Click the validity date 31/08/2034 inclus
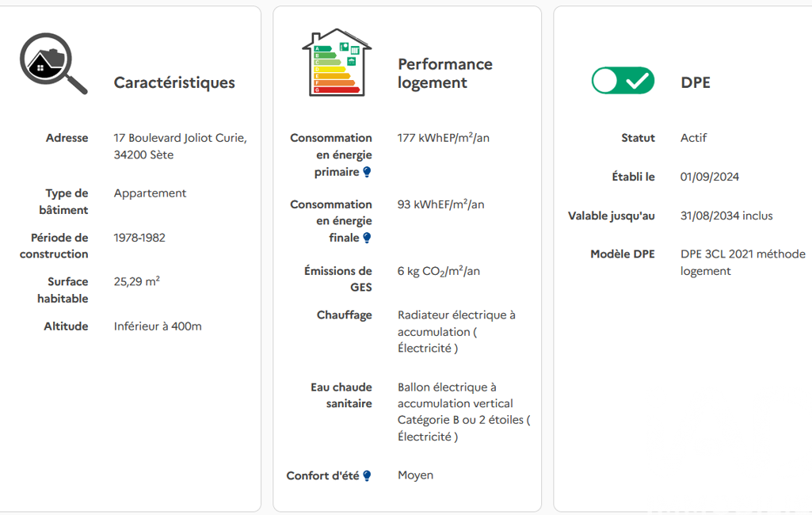Viewport: 812px width, 515px height. [x=726, y=216]
